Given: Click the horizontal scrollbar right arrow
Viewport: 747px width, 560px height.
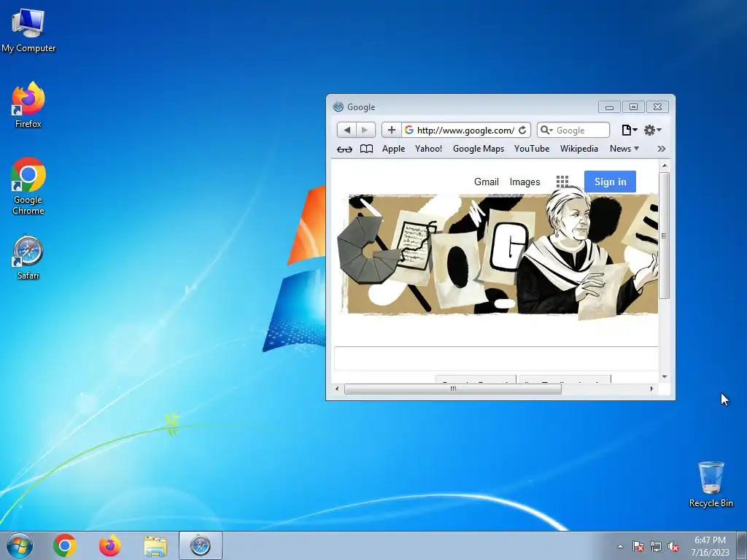Looking at the screenshot, I should point(651,389).
